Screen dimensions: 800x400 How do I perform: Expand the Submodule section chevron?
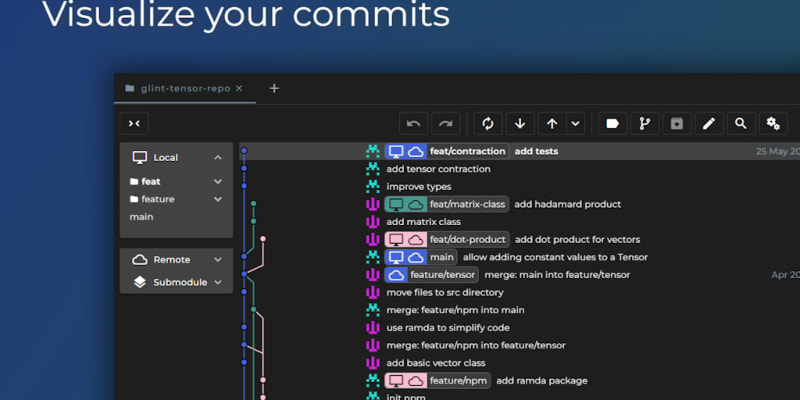coord(218,283)
